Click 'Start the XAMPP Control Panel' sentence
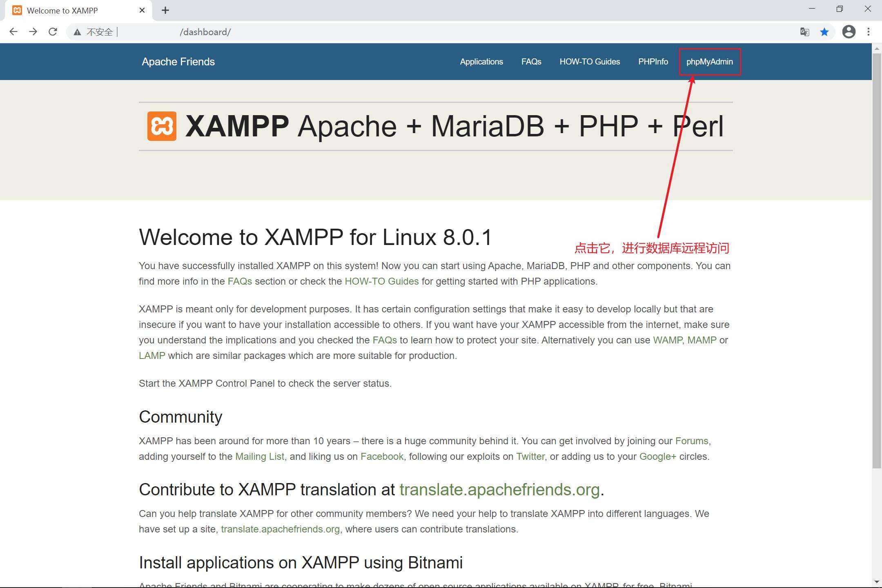This screenshot has height=588, width=882. pyautogui.click(x=265, y=383)
